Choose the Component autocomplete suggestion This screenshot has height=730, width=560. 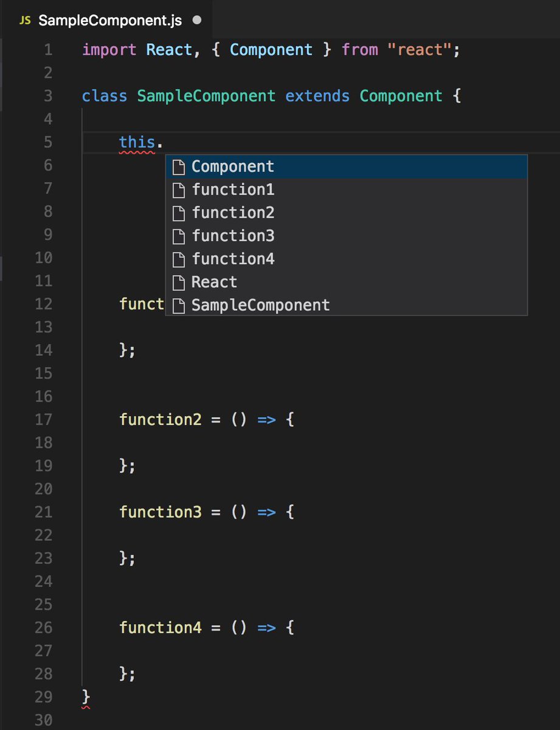[346, 166]
